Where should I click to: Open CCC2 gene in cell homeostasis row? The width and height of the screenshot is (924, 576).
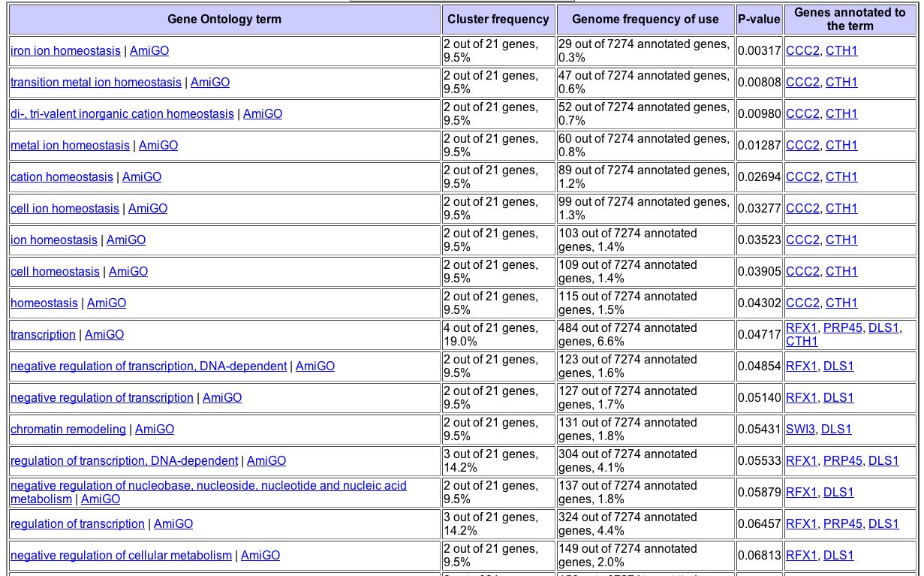[802, 272]
